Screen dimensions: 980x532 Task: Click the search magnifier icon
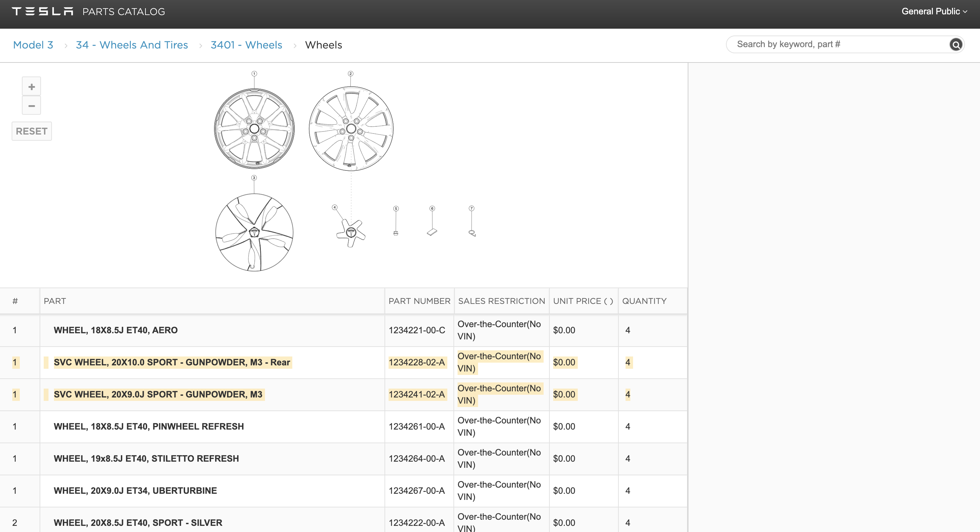(956, 44)
